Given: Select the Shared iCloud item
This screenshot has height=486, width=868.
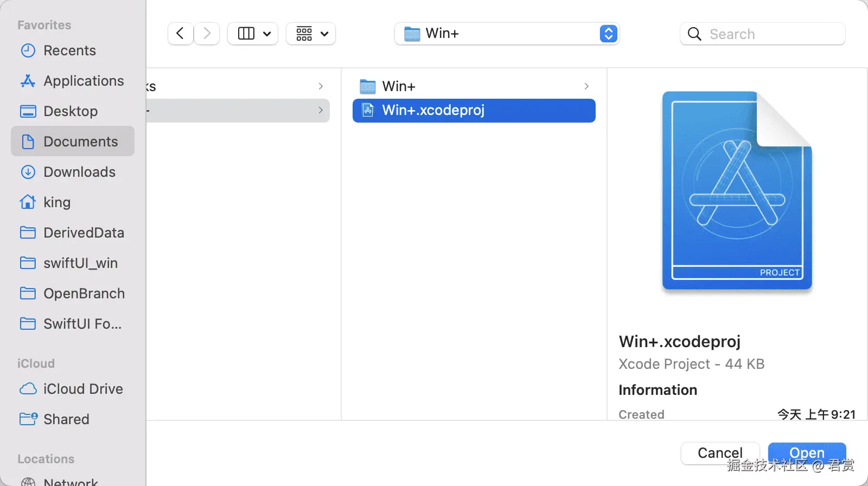Looking at the screenshot, I should (72, 419).
